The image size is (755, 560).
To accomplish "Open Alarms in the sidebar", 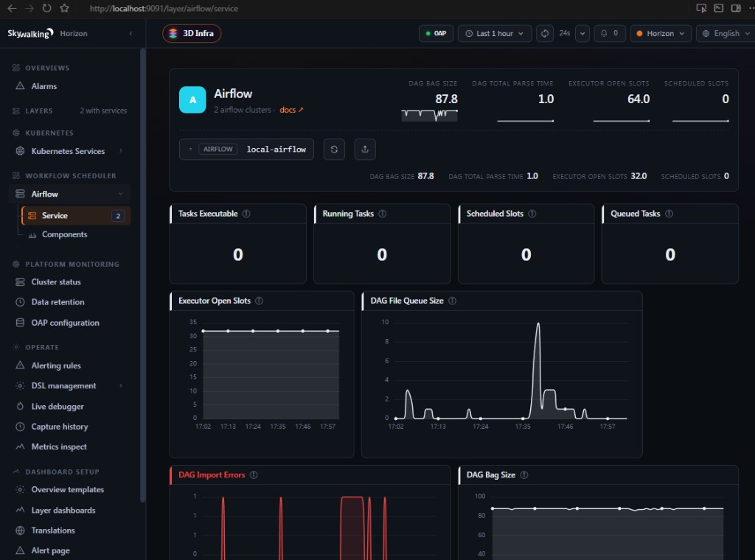I will tap(70, 86).
